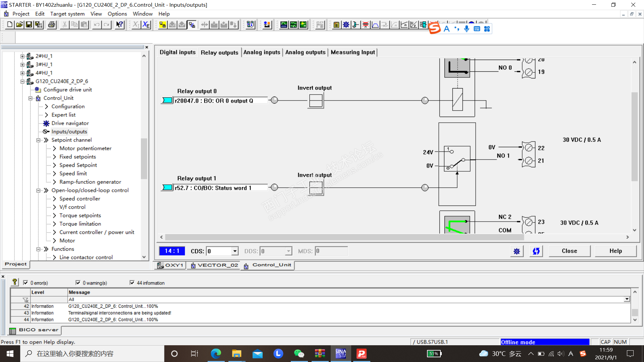The image size is (644, 362).
Task: Switch to the Analog inputs tab
Action: click(x=262, y=52)
